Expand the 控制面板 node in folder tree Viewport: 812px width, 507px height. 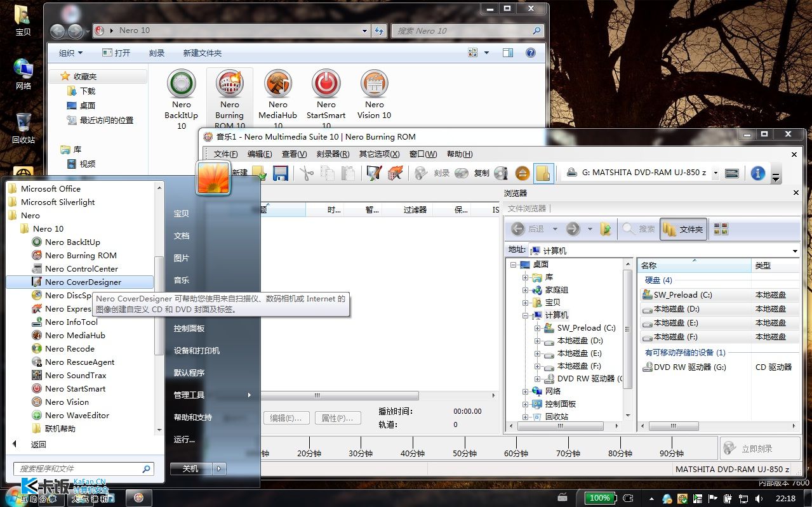pos(525,404)
